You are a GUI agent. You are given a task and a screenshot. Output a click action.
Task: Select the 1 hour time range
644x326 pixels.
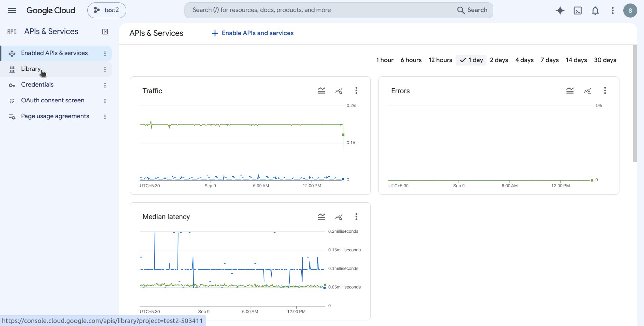click(385, 60)
